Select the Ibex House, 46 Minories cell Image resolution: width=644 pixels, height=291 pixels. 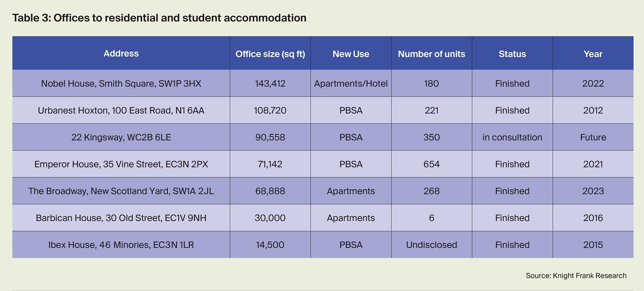tap(121, 245)
